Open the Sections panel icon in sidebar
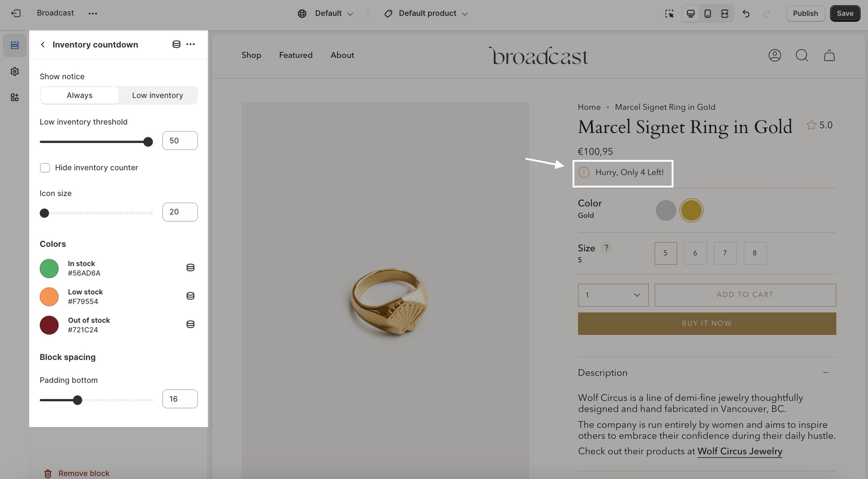The image size is (868, 479). 15,46
